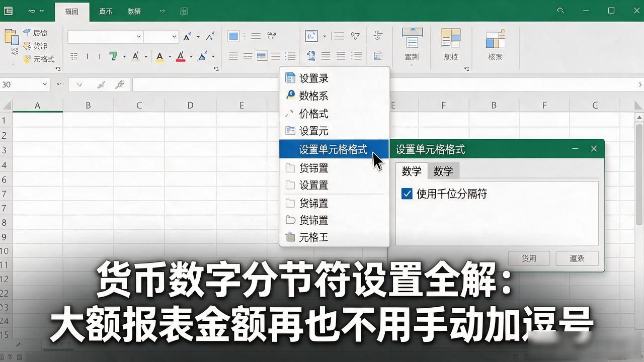Open the font name dropdown
Viewport: 644px width, 362px height.
coord(139,36)
